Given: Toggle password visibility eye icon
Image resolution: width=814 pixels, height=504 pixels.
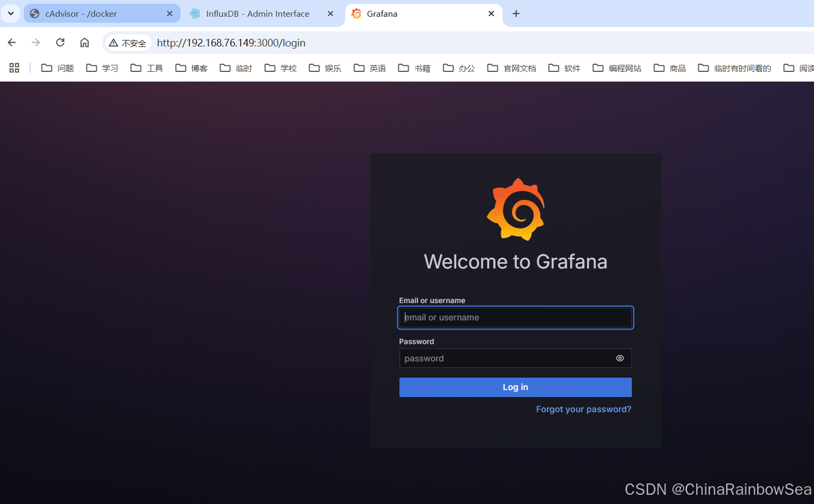Looking at the screenshot, I should [619, 358].
